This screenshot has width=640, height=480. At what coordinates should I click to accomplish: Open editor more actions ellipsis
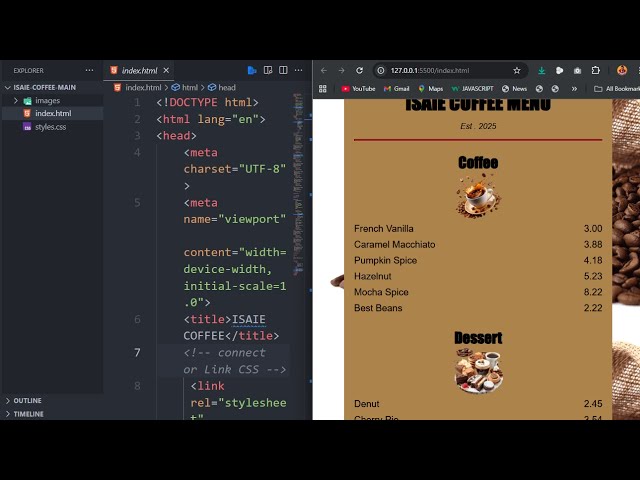(298, 70)
